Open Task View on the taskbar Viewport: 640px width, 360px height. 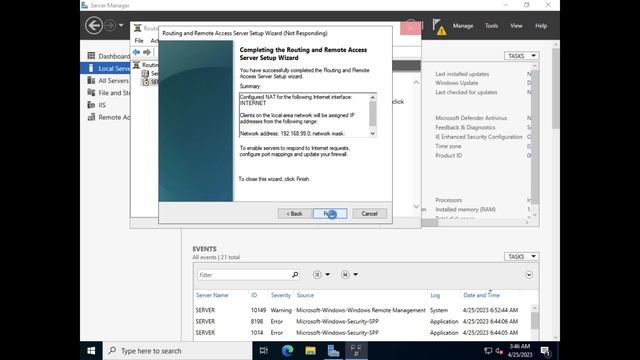264,351
